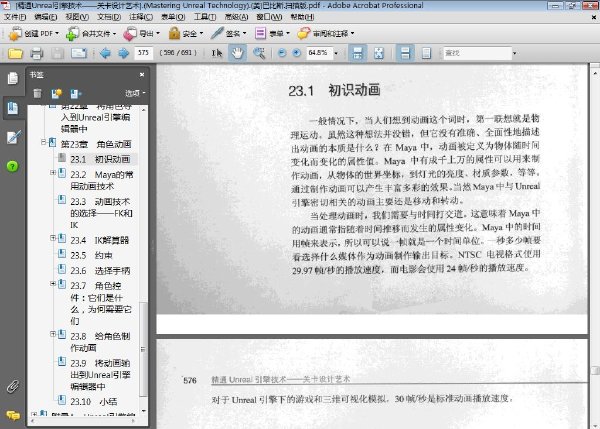Choose the Marquee Zoom tool
Viewport: 600px width, 429px height.
click(x=259, y=53)
